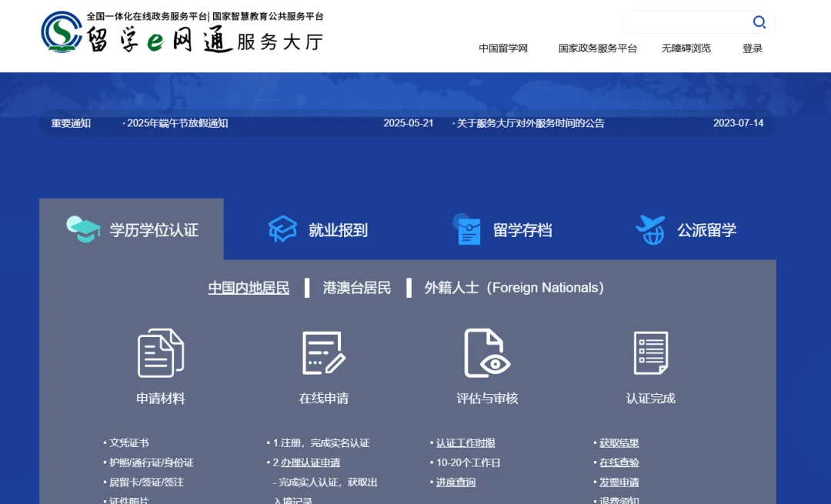Image resolution: width=831 pixels, height=504 pixels.
Task: Select the 中国内地居民 option
Action: click(x=249, y=288)
